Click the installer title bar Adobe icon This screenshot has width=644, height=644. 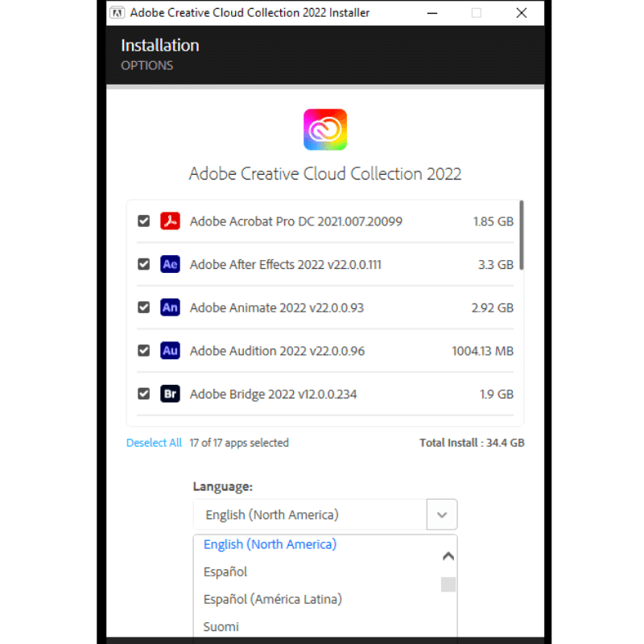(x=117, y=13)
